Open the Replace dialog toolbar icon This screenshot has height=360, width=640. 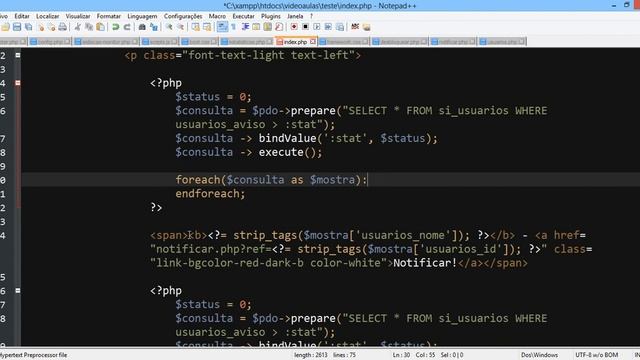click(x=154, y=27)
